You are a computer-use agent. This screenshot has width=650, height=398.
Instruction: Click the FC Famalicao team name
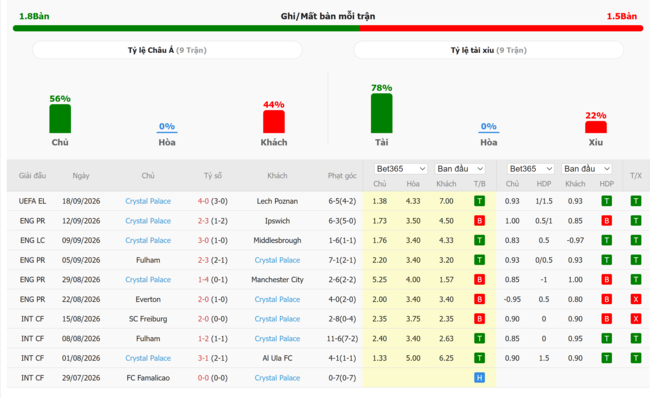pyautogui.click(x=148, y=378)
